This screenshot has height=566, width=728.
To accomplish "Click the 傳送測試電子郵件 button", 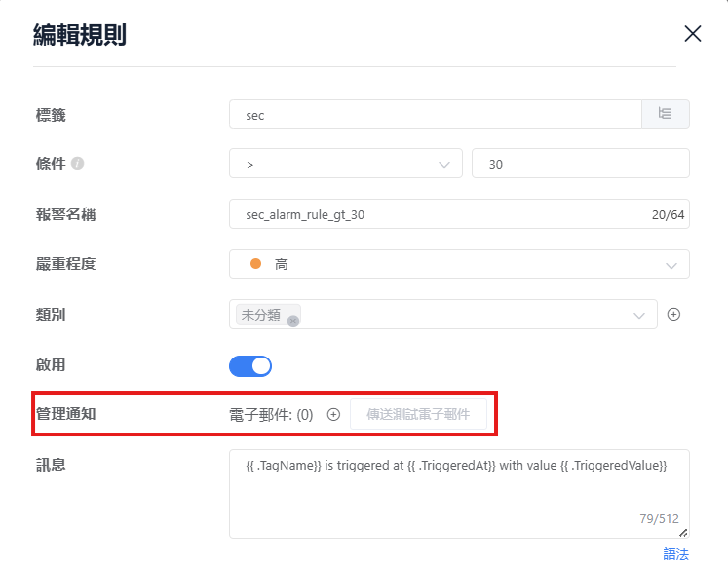I will coord(418,414).
